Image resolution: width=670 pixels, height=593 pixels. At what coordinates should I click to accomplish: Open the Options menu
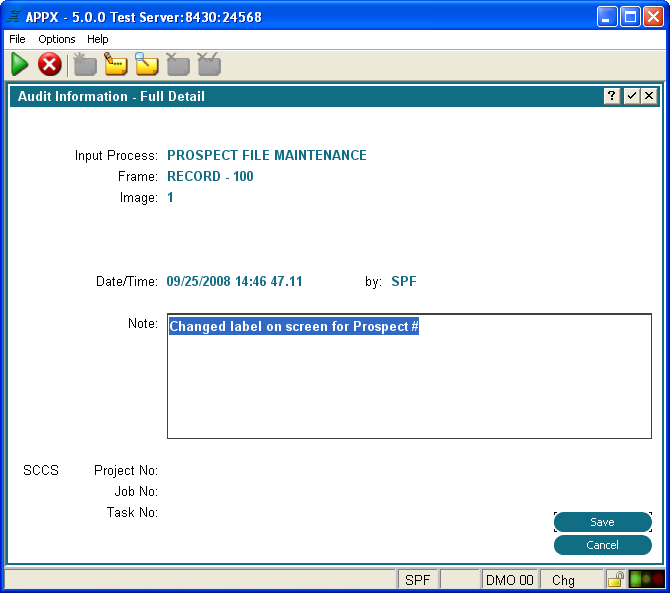57,39
